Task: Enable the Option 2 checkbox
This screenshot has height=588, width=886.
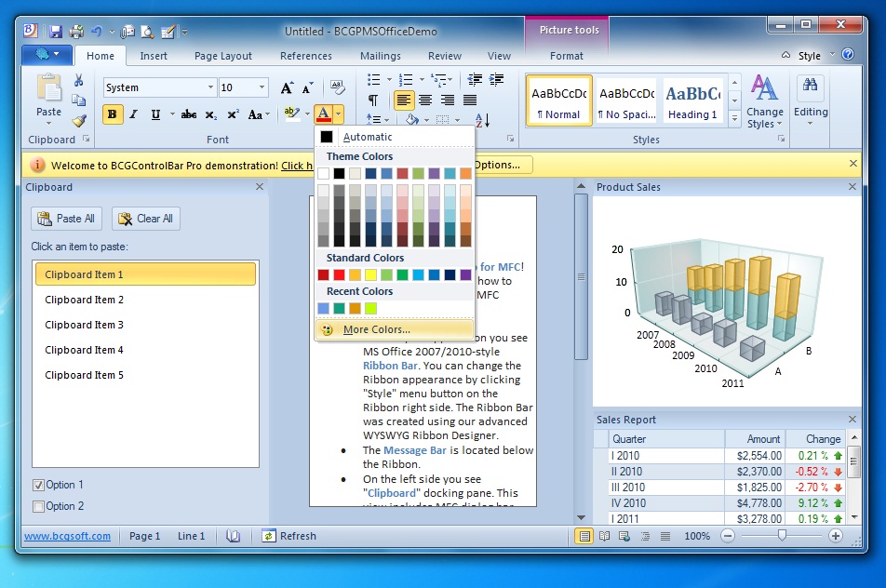Action: click(x=38, y=506)
